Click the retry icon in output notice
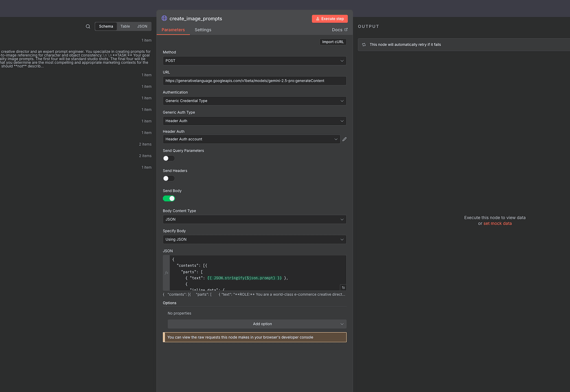This screenshot has width=570, height=392. 364,45
